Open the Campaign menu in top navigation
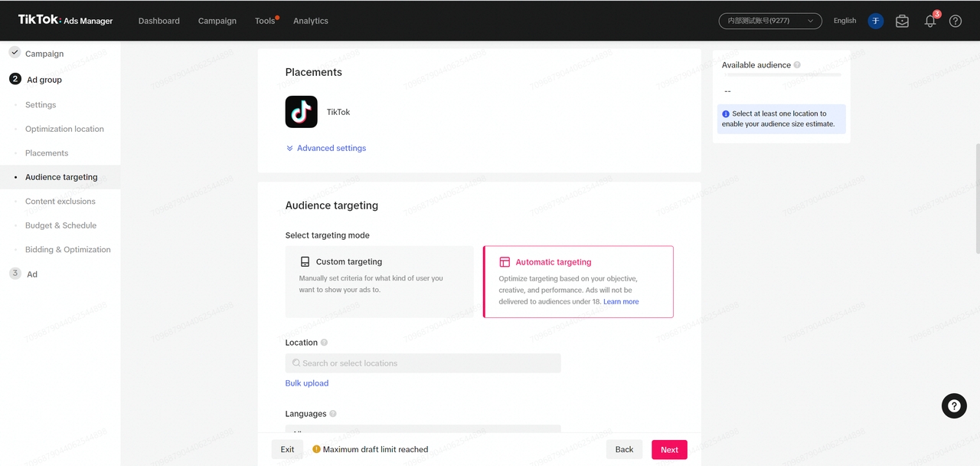The image size is (980, 466). 217,21
